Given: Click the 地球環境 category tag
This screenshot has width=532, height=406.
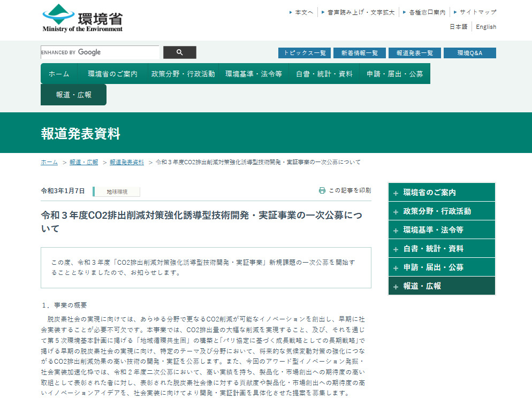Looking at the screenshot, I should pos(117,191).
